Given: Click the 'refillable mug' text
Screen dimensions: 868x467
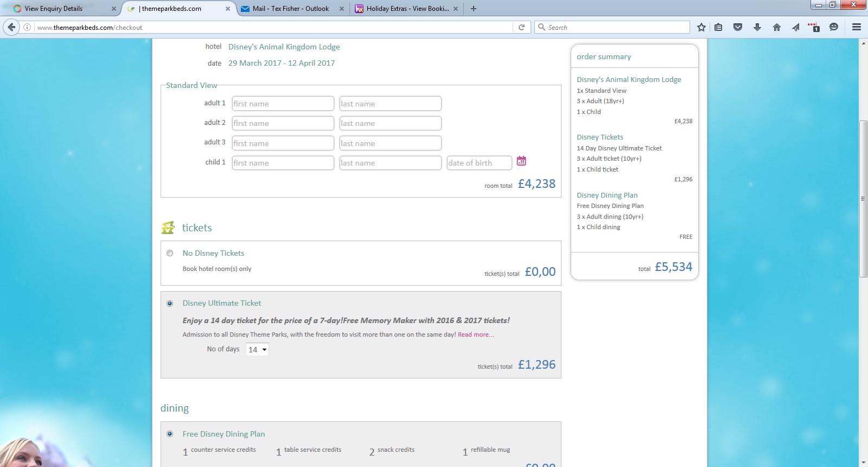Looking at the screenshot, I should pyautogui.click(x=490, y=450).
